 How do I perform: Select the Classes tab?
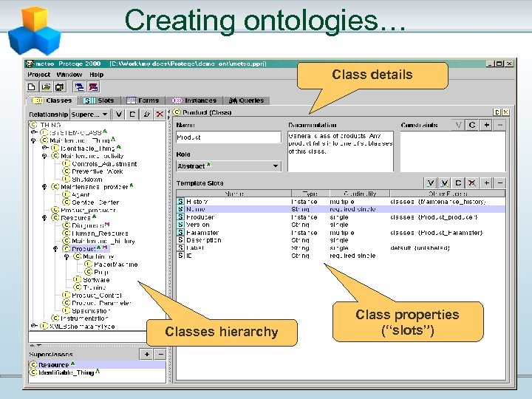coord(52,100)
